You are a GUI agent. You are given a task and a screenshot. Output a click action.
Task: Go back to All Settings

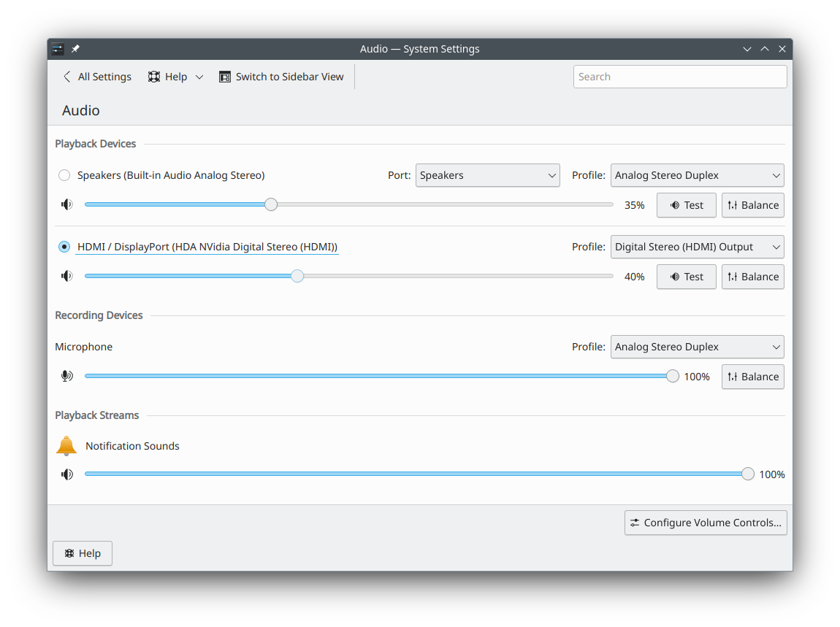97,77
